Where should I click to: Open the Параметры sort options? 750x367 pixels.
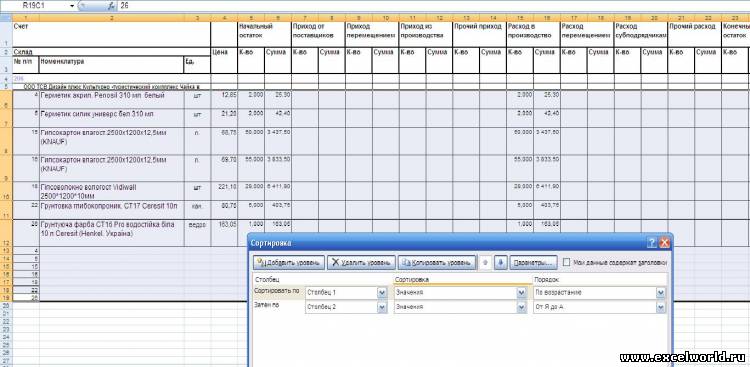pyautogui.click(x=533, y=263)
